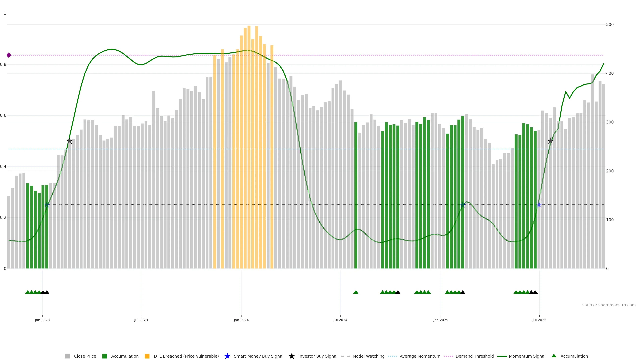Click the green Accumulation legend square

click(x=104, y=356)
